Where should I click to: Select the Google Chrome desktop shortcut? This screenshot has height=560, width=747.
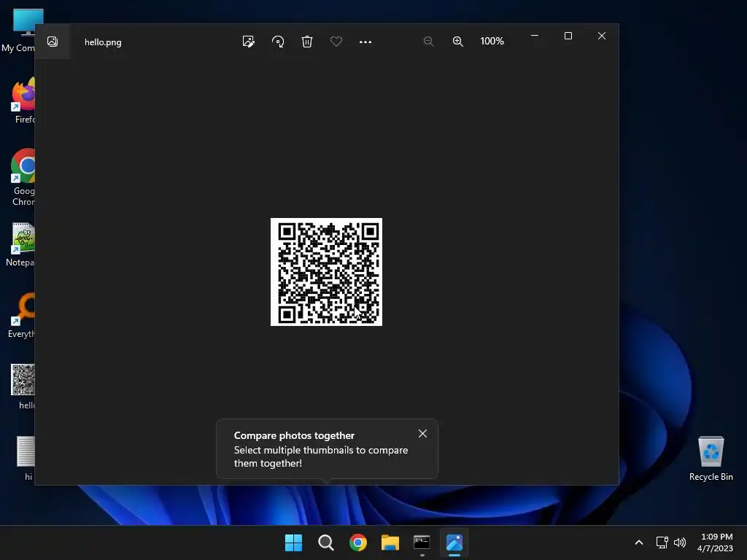23,177
